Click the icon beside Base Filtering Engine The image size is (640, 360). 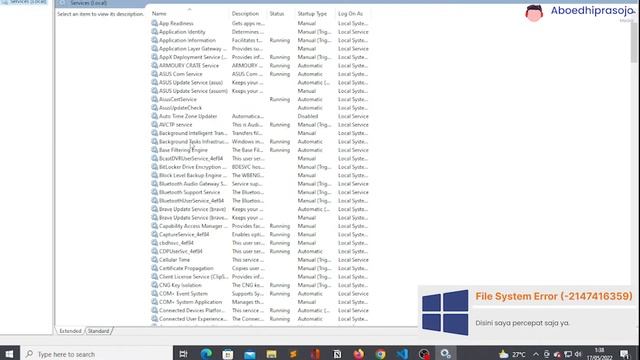pyautogui.click(x=154, y=150)
